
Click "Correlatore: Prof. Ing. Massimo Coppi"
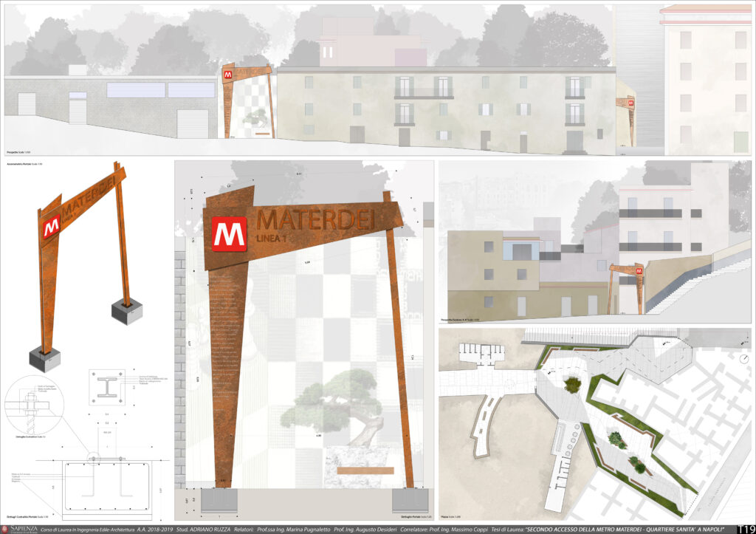[x=444, y=530]
